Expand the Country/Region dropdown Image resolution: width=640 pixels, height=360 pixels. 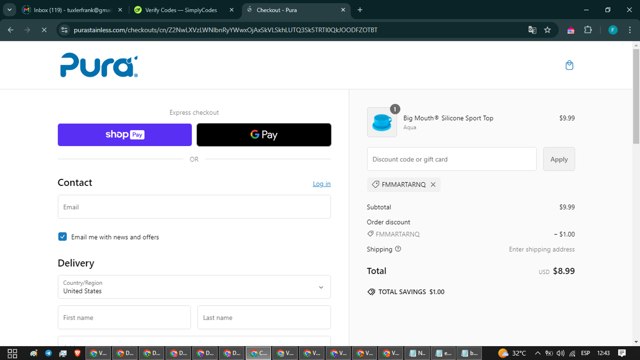(x=194, y=287)
